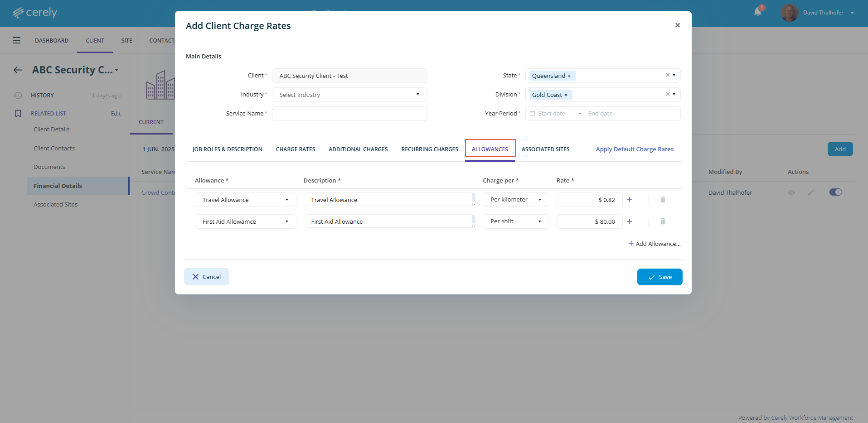Delete the First Aid Allowance row

663,221
